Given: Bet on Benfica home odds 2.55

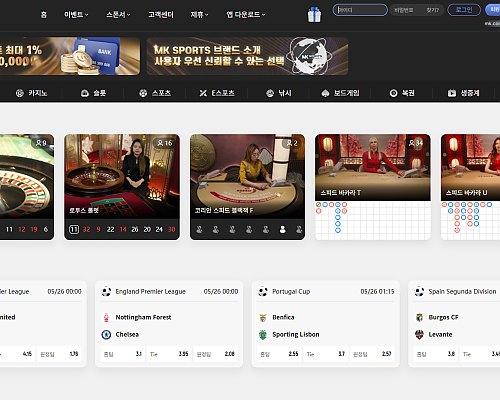Looking at the screenshot, I should click(x=279, y=354).
